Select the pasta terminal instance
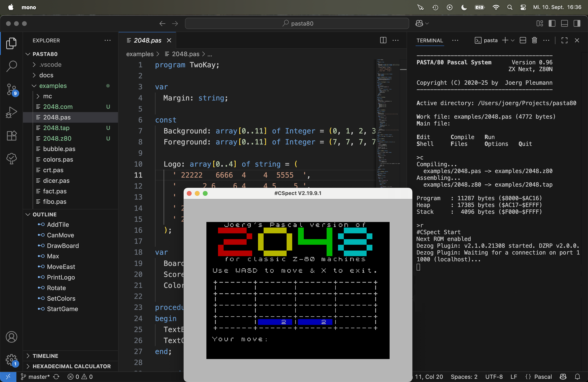This screenshot has height=382, width=588. pos(486,41)
